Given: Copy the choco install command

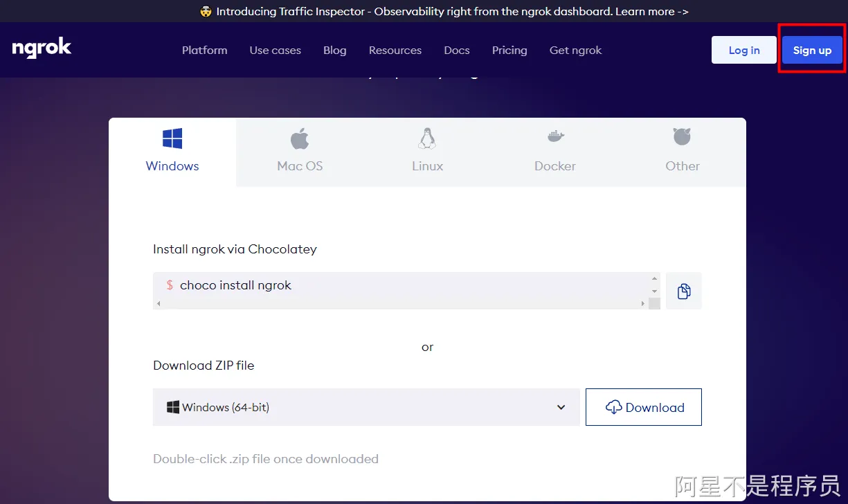Looking at the screenshot, I should click(684, 291).
